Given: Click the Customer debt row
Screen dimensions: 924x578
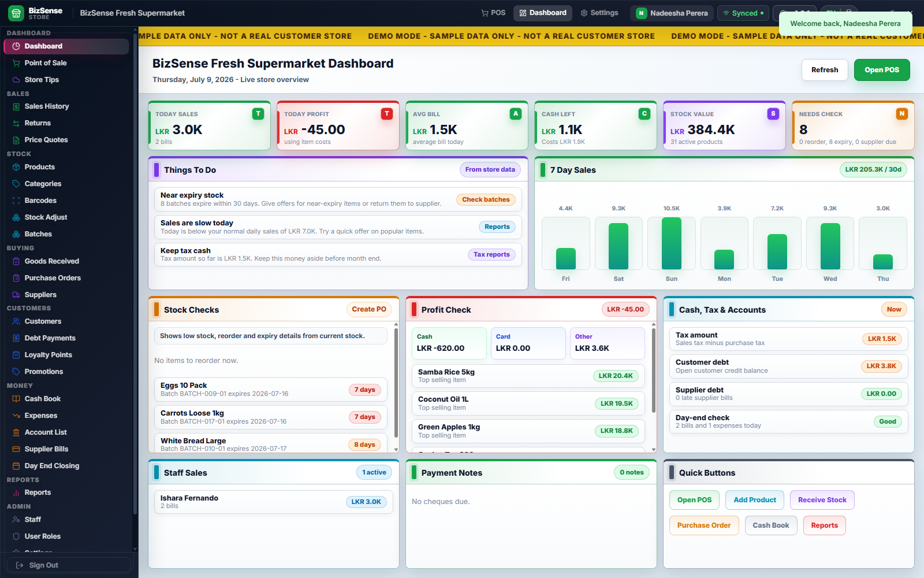Looking at the screenshot, I should [788, 366].
